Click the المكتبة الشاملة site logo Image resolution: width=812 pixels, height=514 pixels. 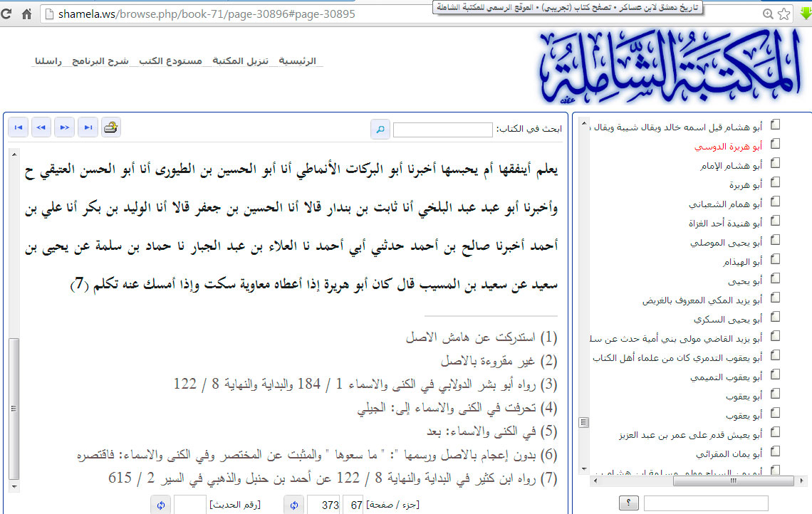(x=670, y=66)
